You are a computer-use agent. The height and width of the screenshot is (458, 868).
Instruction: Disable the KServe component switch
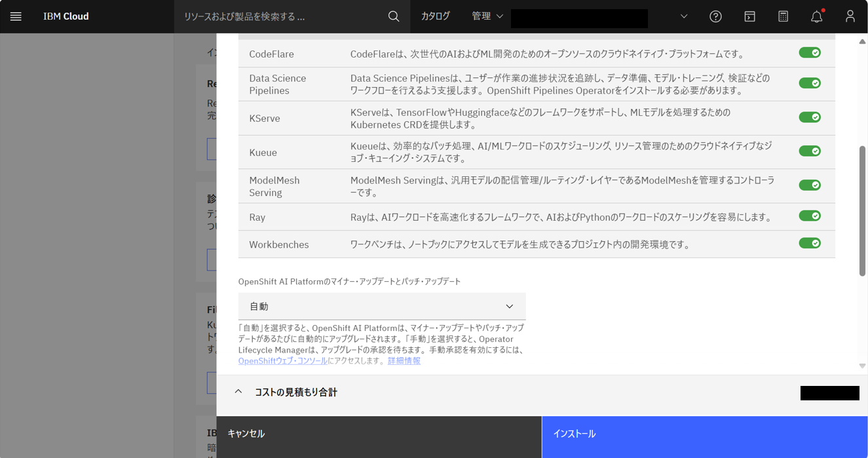click(810, 117)
